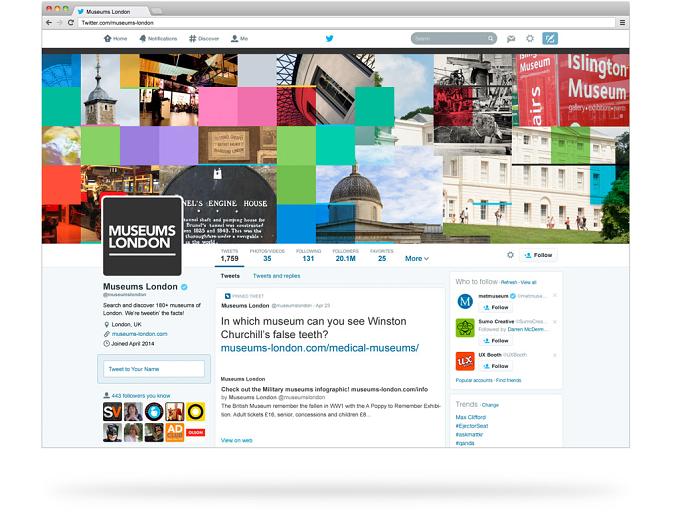The height and width of the screenshot is (510, 680).
Task: Open the Me profile menu
Action: (x=239, y=39)
